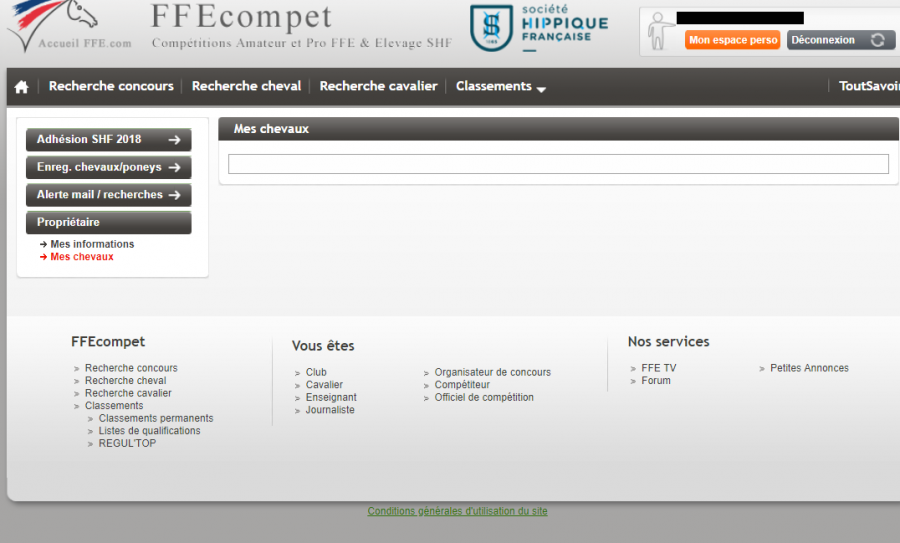Screen dimensions: 900x543
Task: Click the empty Mes chevaux field
Action: tap(558, 164)
